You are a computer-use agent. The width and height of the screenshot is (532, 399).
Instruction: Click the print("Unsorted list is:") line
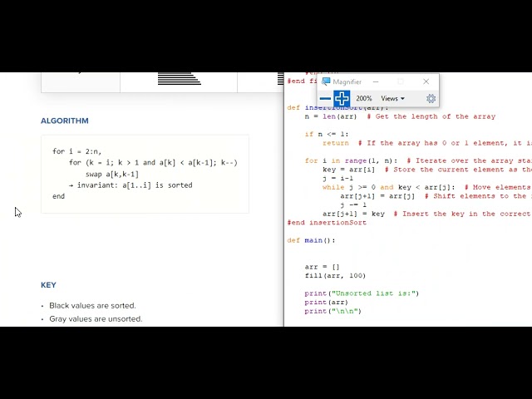pos(362,293)
